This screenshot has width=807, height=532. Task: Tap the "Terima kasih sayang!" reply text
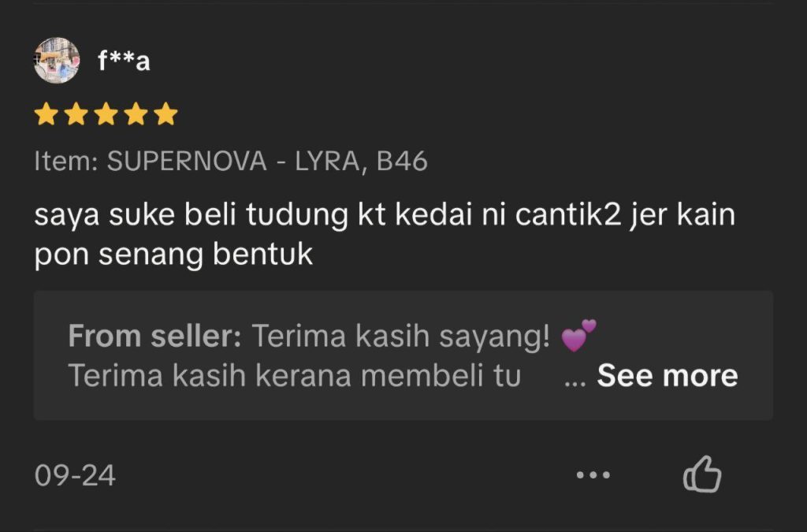[x=400, y=337]
